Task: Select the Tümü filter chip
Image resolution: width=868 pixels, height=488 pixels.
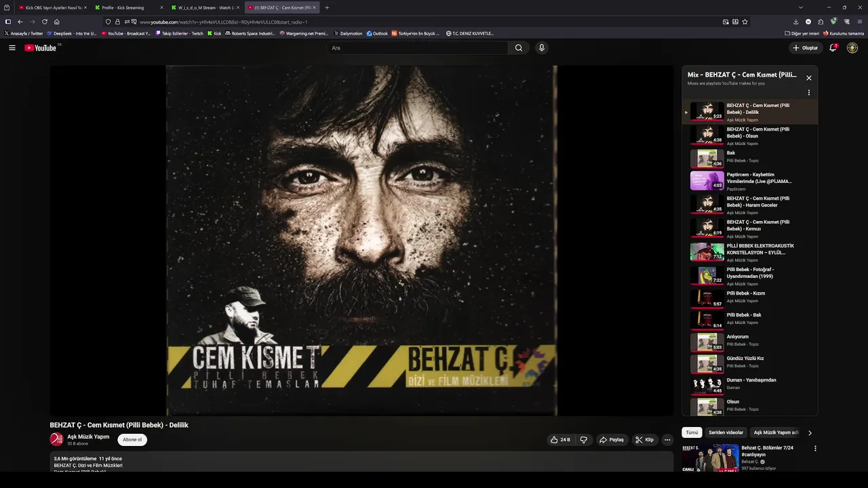Action: point(692,432)
